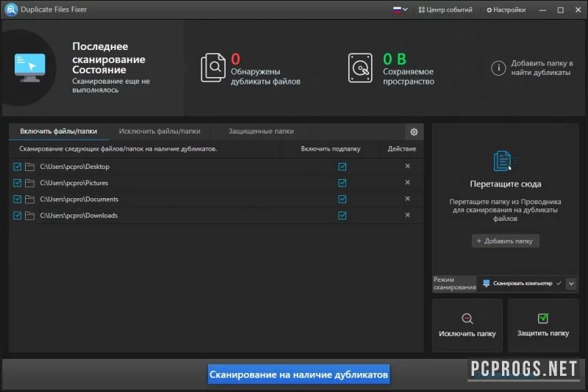Screen dimensions: 588x392
Task: Select path C:\Users\pcpro\Downloads
Action: [x=79, y=215]
